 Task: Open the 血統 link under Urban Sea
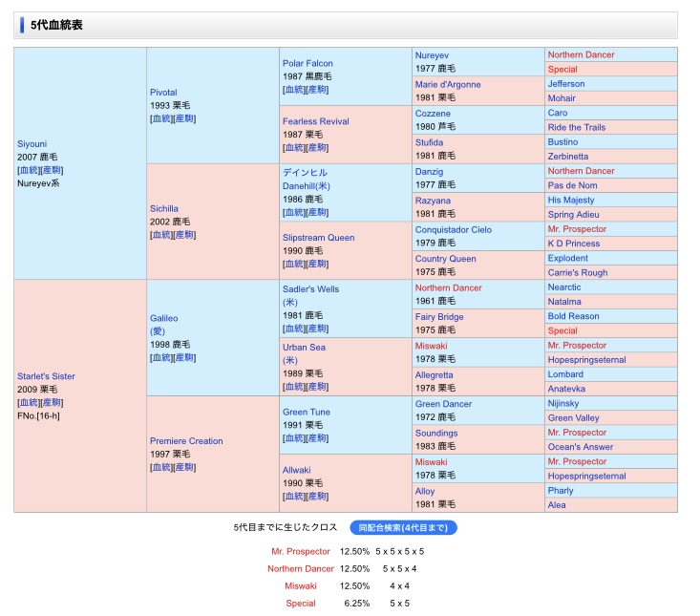pyautogui.click(x=293, y=387)
